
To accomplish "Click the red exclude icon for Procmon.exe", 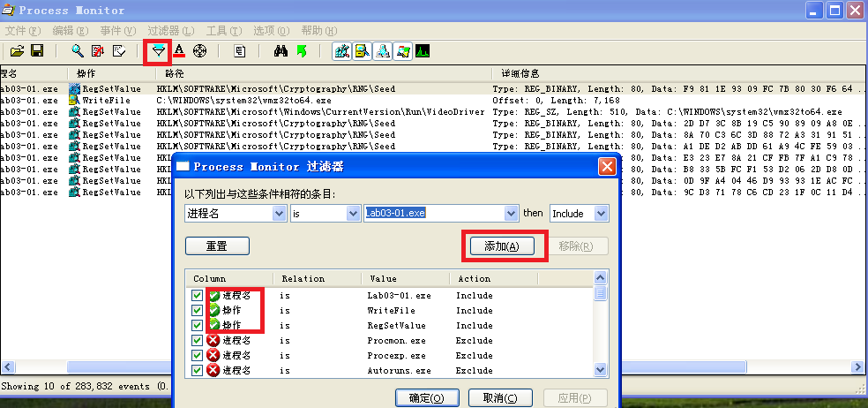I will pyautogui.click(x=213, y=340).
